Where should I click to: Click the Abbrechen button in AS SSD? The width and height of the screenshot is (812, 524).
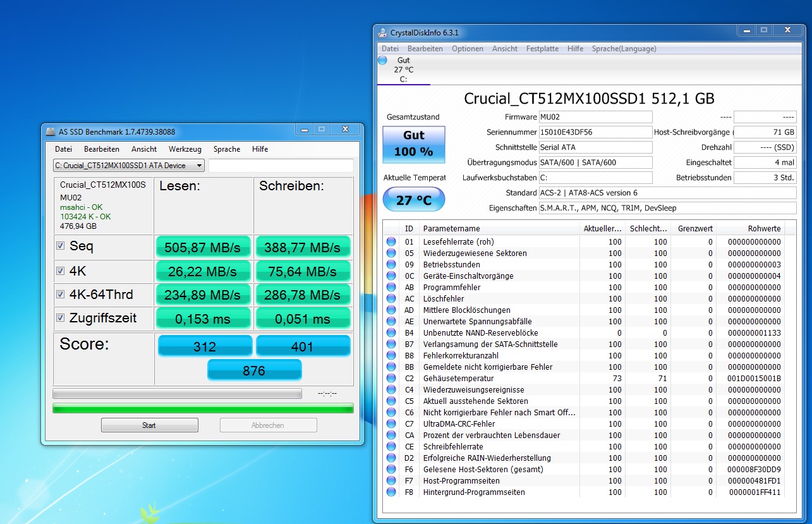268,425
